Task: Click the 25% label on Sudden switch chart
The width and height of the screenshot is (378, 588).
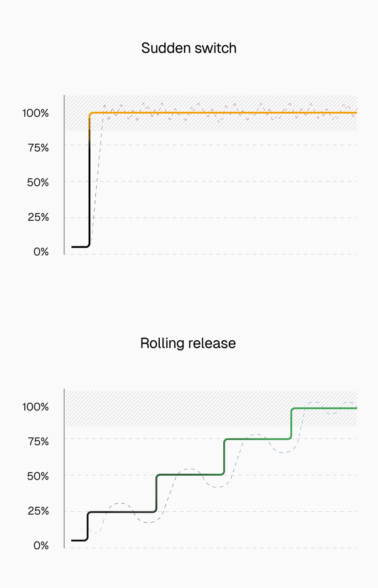Action: 38,217
